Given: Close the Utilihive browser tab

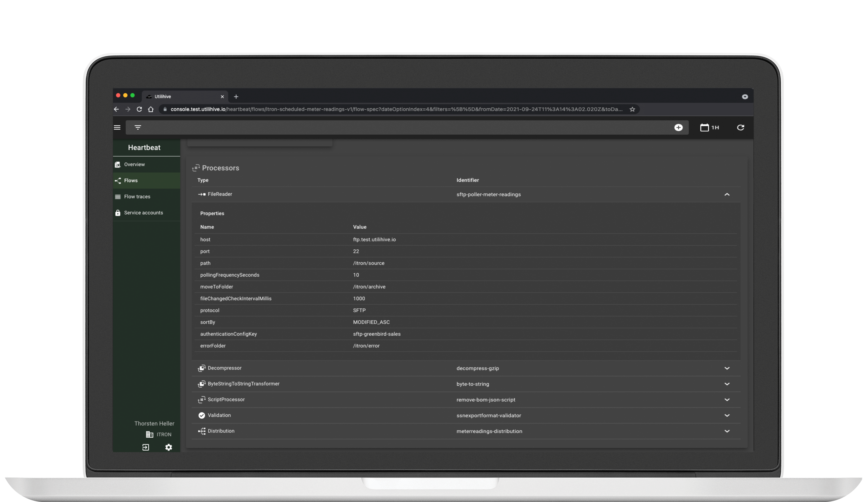Looking at the screenshot, I should pyautogui.click(x=222, y=97).
